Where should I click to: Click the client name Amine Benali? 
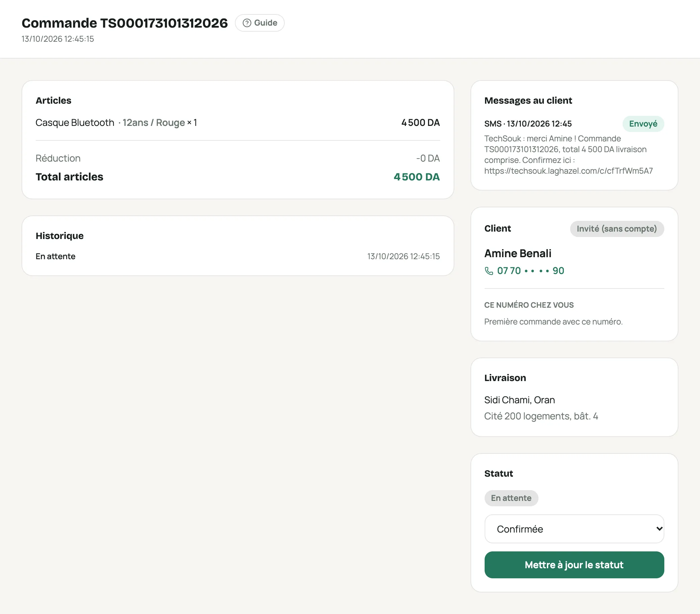pyautogui.click(x=518, y=253)
